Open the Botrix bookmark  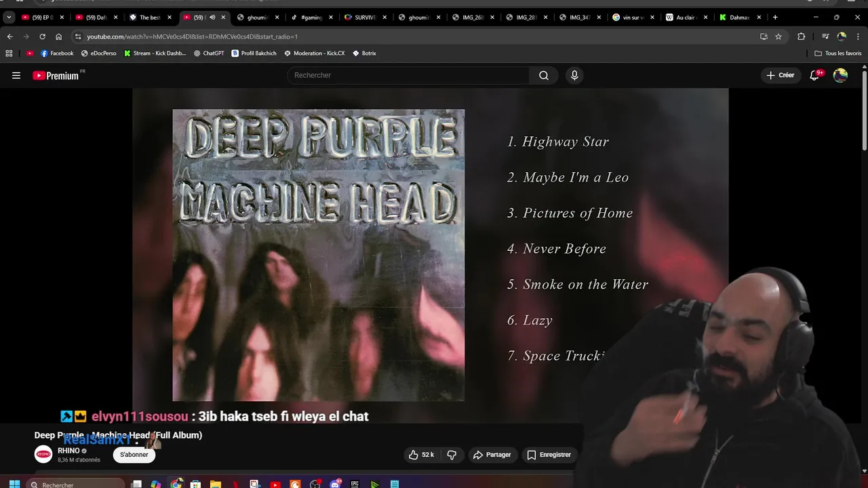[x=364, y=53]
